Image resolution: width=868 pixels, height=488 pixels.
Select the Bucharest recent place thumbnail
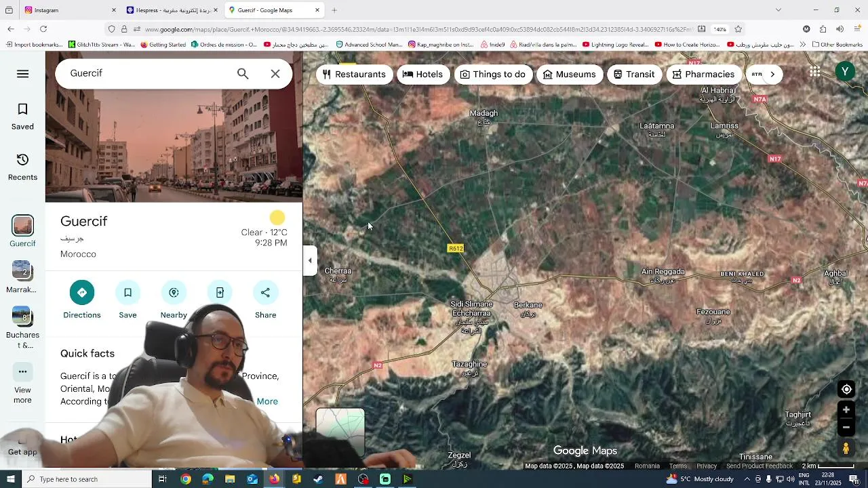click(22, 328)
